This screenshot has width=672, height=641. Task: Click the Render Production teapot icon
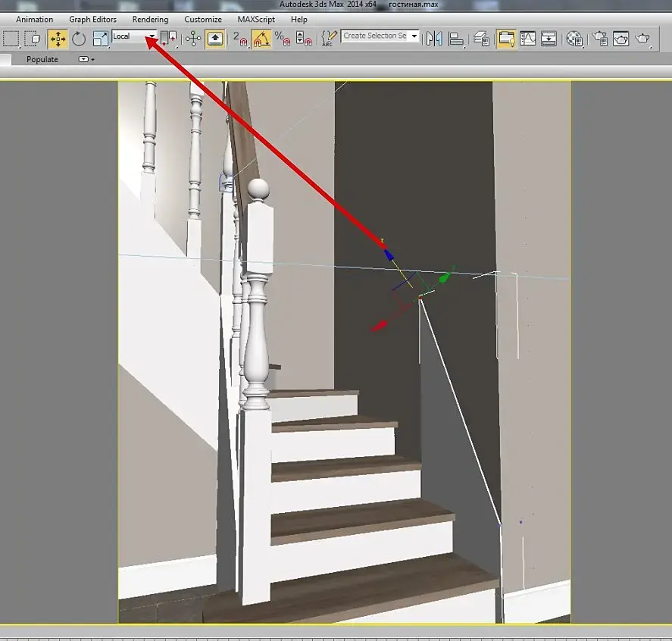(x=643, y=39)
